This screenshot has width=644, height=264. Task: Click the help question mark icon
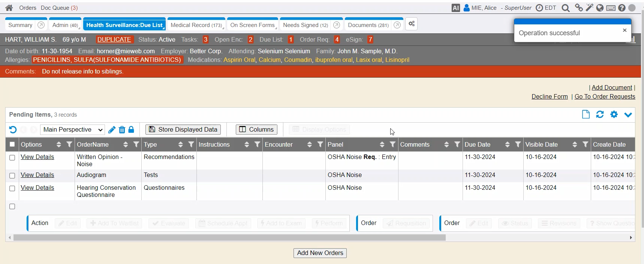tap(622, 8)
